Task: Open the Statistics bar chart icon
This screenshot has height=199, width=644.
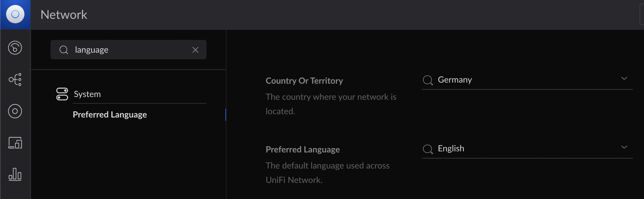Action: coord(15,174)
